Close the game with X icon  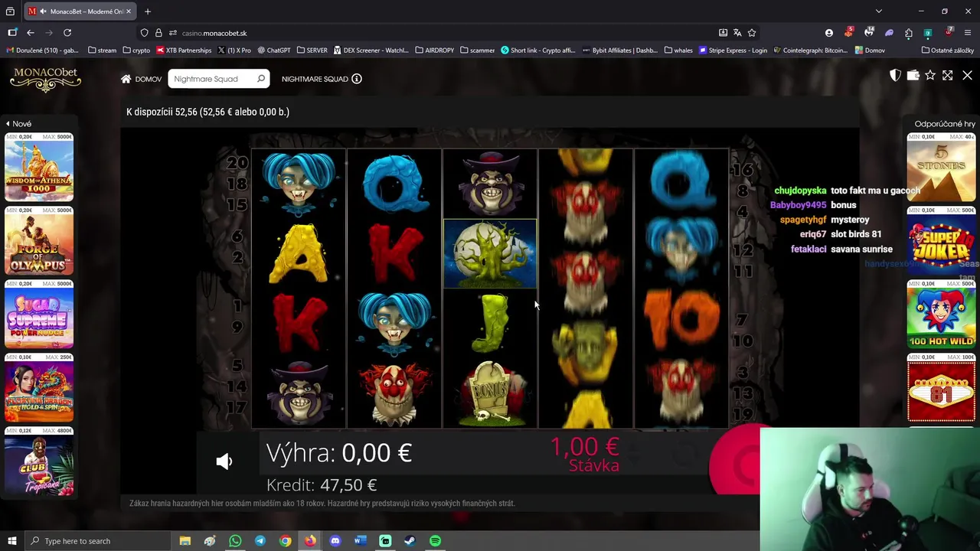click(x=967, y=75)
